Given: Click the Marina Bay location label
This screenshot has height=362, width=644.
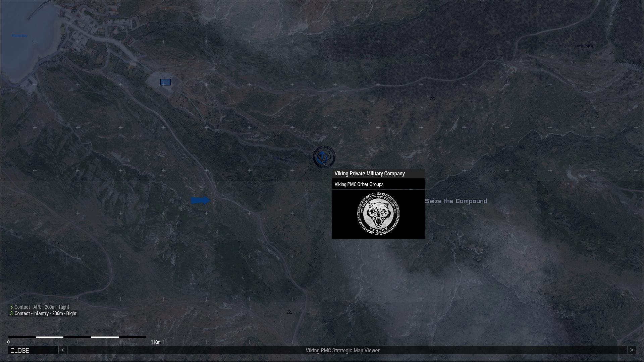Looking at the screenshot, I should [19, 36].
